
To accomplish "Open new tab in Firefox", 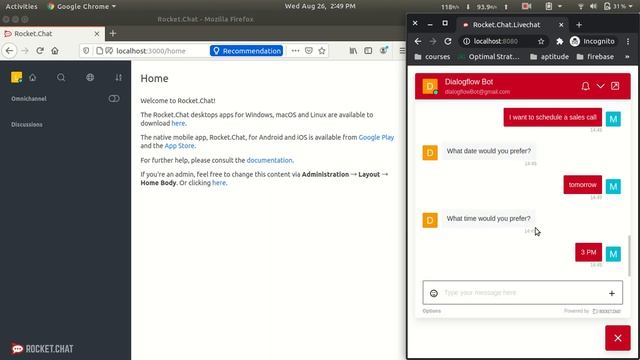I will tap(113, 33).
